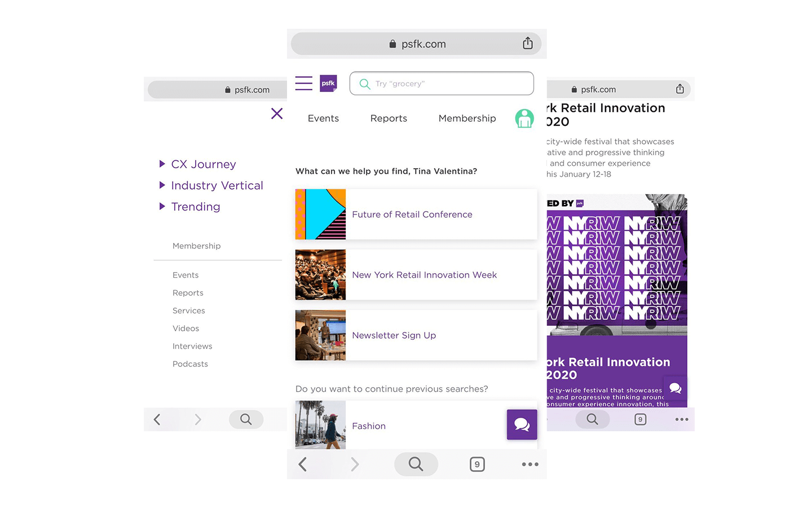The height and width of the screenshot is (508, 812).
Task: Tap psfk.com address bar in right screen
Action: click(x=619, y=89)
